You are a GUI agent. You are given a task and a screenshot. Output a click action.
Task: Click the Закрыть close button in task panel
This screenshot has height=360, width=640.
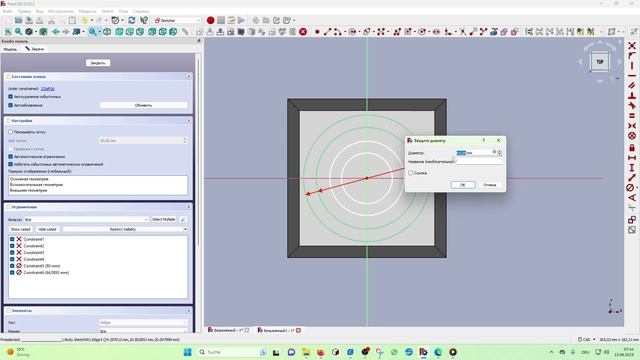click(98, 63)
